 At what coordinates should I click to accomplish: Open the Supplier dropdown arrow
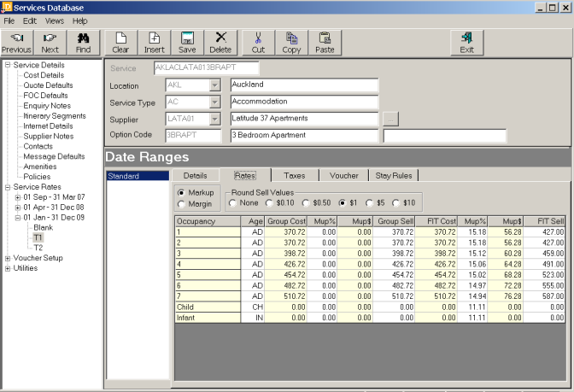214,119
